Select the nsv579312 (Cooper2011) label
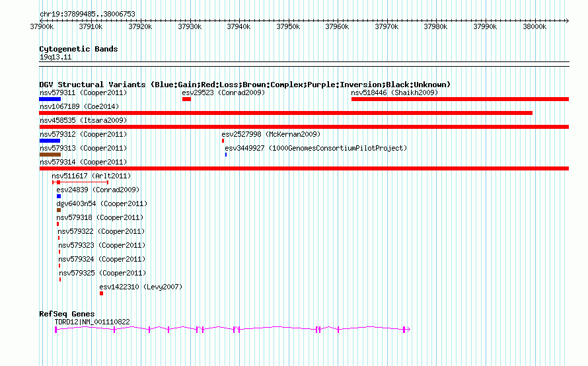This screenshot has height=366, width=588. (x=83, y=134)
